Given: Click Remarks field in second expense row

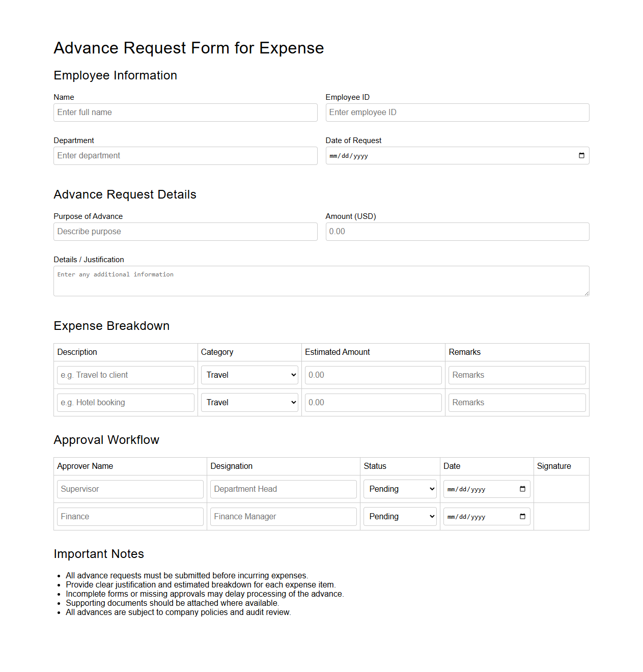Looking at the screenshot, I should 517,403.
